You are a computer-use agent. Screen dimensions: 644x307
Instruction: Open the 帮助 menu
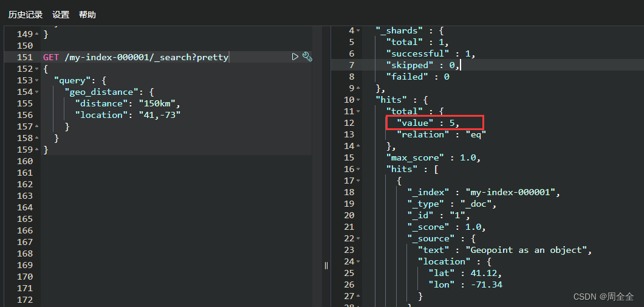click(x=87, y=15)
